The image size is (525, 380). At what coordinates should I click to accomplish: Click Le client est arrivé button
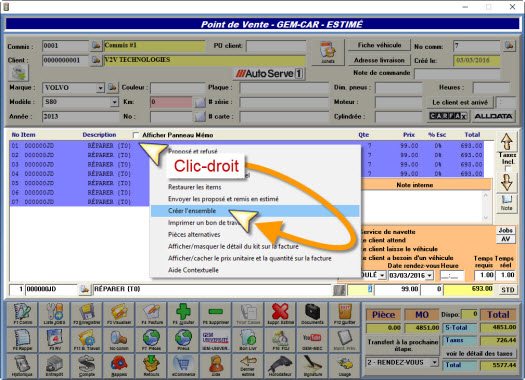[460, 102]
